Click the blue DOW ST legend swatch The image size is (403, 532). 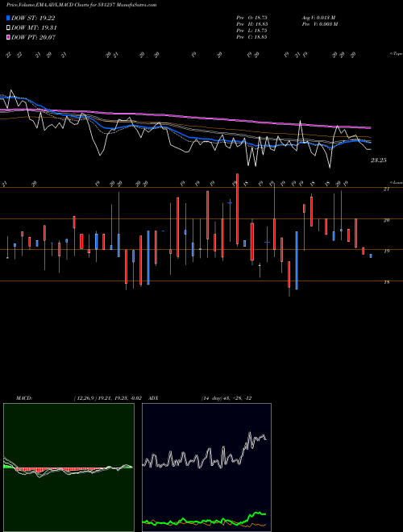[8, 19]
